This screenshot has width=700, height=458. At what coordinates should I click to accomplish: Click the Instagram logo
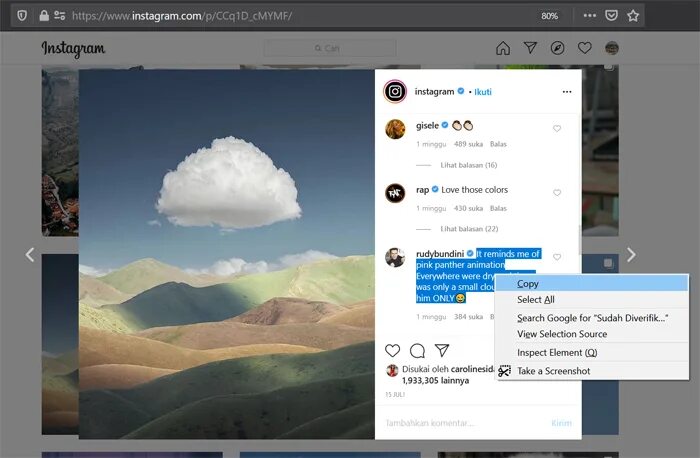pyautogui.click(x=73, y=49)
